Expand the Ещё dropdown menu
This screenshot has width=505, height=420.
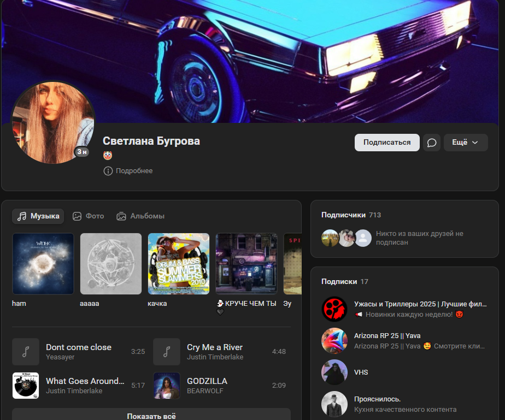(x=466, y=143)
